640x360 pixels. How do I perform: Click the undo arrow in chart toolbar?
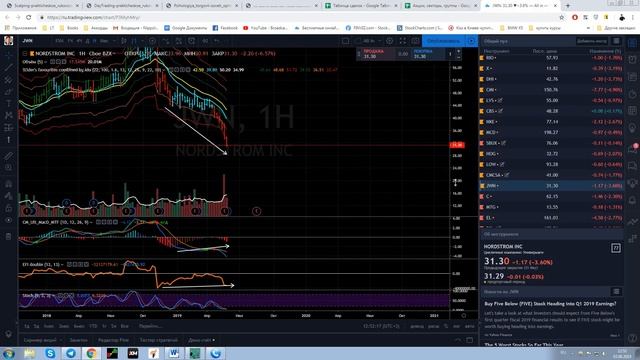[217, 41]
